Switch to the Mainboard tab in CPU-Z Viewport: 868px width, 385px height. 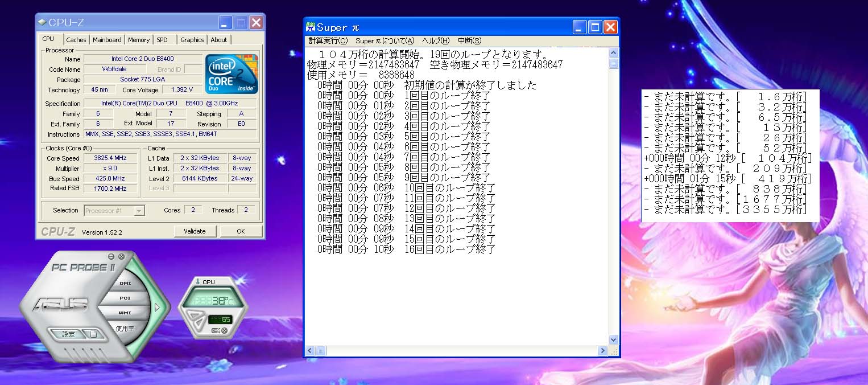[107, 40]
